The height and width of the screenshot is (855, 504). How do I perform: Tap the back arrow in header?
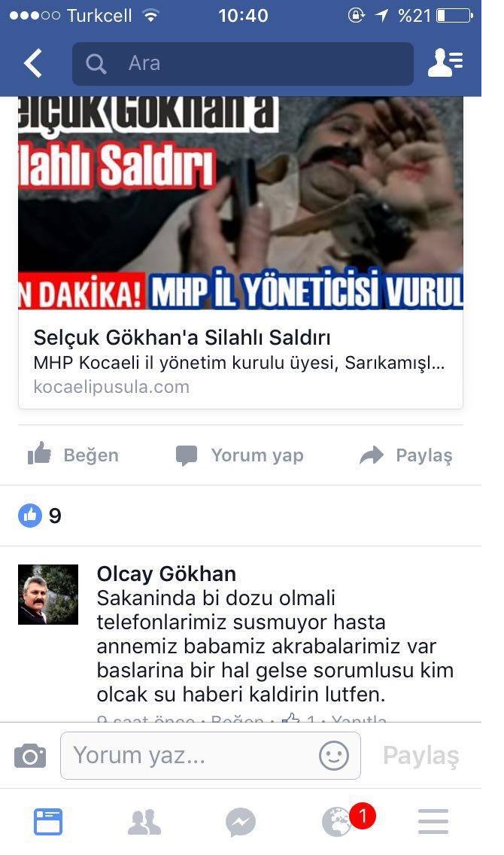(x=33, y=63)
